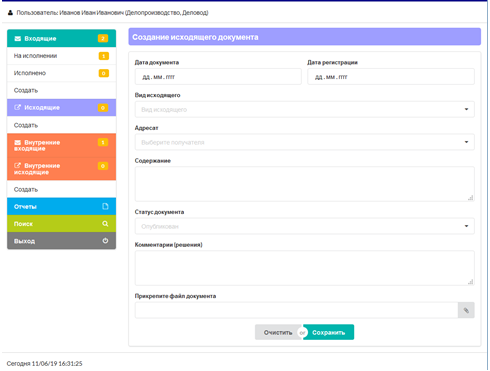Click the Исполнено counter badge
This screenshot has width=490, height=371.
pyautogui.click(x=104, y=73)
